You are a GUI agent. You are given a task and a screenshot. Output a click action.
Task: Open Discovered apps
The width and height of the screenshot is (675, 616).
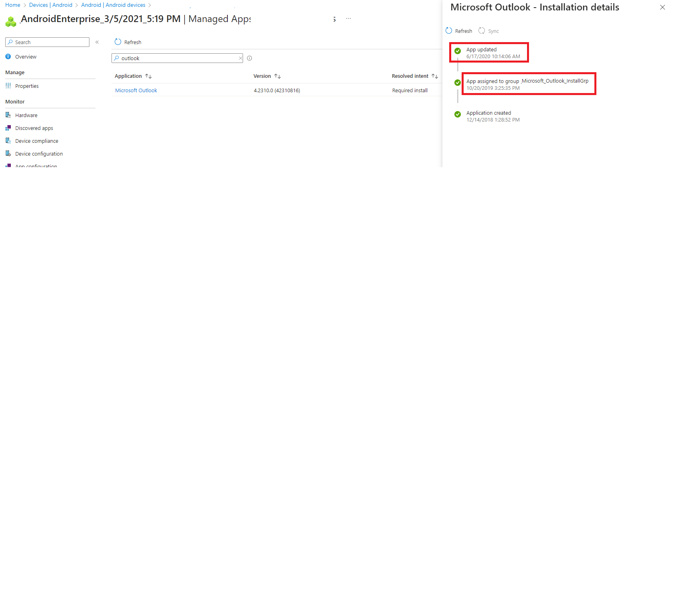click(34, 128)
